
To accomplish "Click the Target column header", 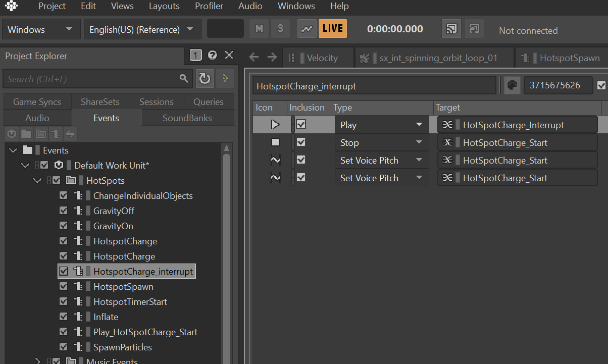I will (517, 107).
